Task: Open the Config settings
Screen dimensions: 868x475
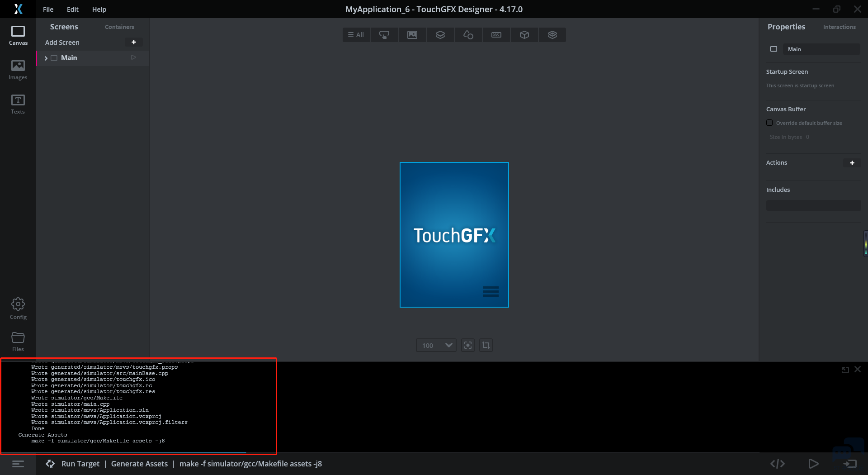Action: (x=18, y=309)
